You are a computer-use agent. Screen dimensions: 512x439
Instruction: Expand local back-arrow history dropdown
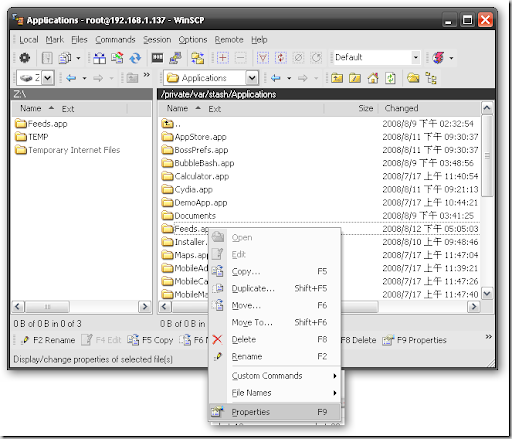84,78
